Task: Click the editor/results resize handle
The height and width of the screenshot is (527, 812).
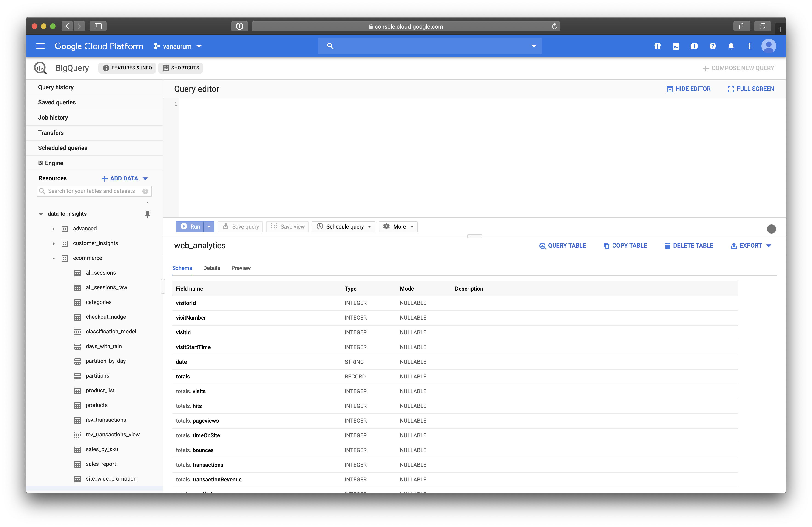Action: click(474, 236)
